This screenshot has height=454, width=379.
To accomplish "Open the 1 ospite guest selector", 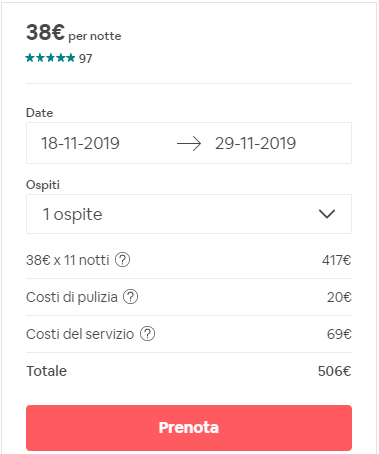I will [189, 214].
